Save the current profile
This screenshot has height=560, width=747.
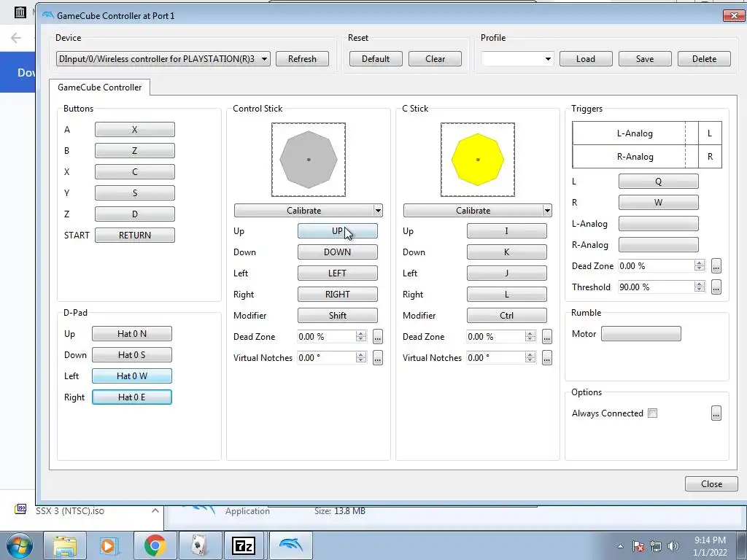645,59
